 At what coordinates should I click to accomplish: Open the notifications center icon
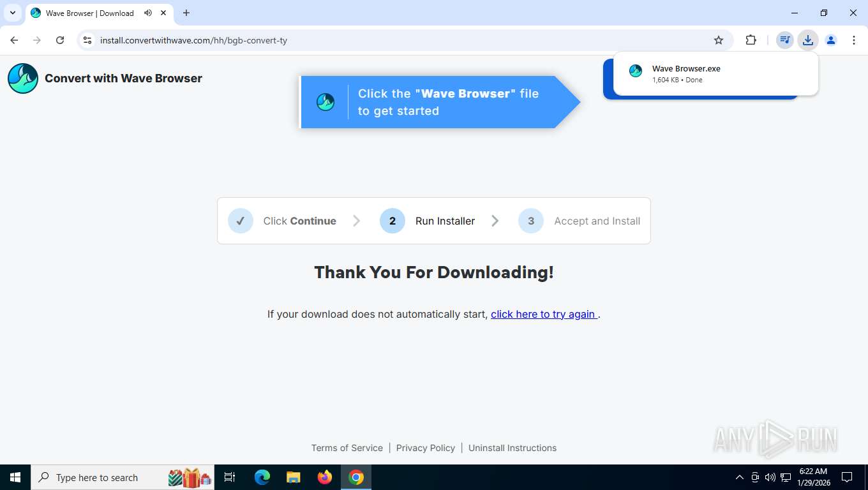(847, 477)
